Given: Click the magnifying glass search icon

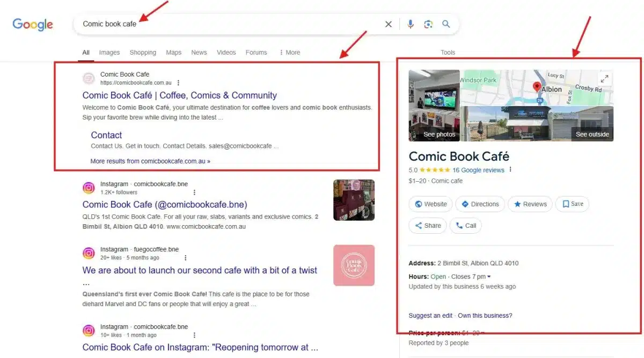Looking at the screenshot, I should [x=446, y=24].
